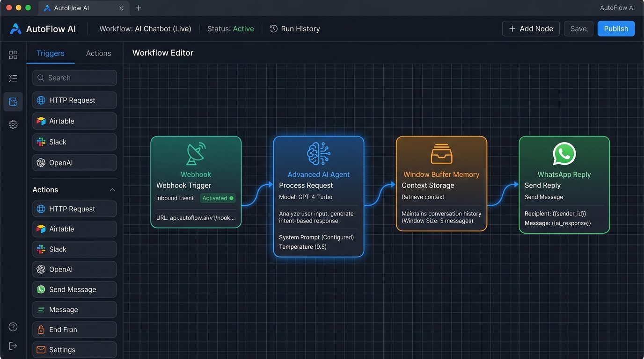Image resolution: width=644 pixels, height=359 pixels.
Task: Click the WhatsApp icon beside Send Message action
Action: coord(41,289)
